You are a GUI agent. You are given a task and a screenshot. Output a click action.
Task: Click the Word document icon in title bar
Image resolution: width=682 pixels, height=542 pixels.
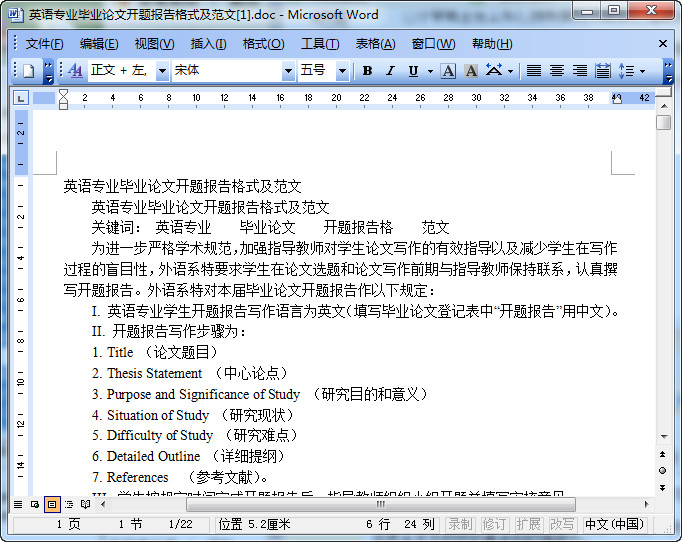pos(16,15)
